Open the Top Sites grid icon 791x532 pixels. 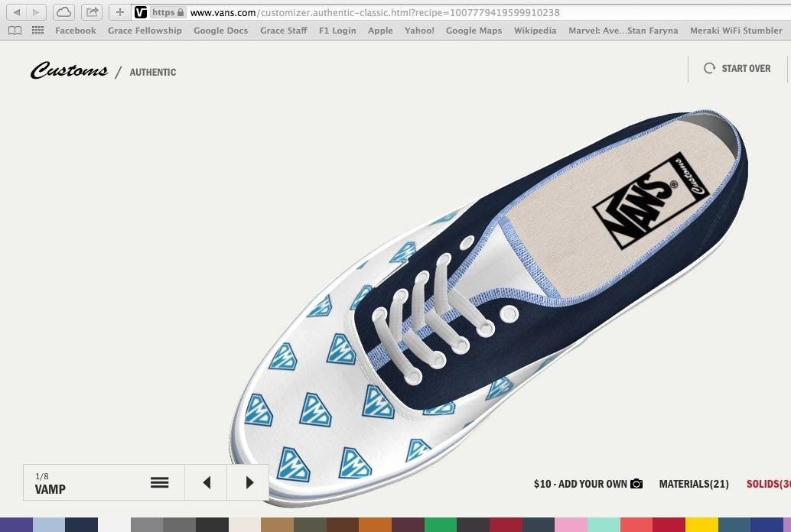pyautogui.click(x=37, y=31)
